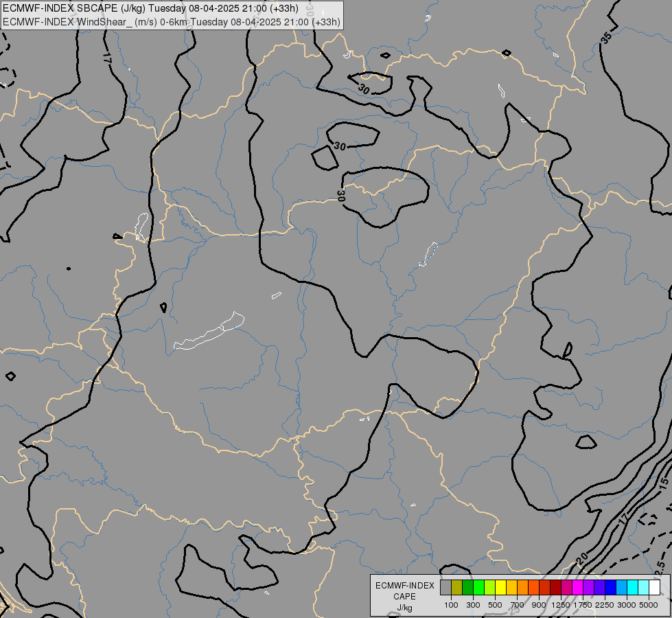Viewport: 672px width, 618px height.
Task: Click the contour label 12.5
Action: [660, 567]
